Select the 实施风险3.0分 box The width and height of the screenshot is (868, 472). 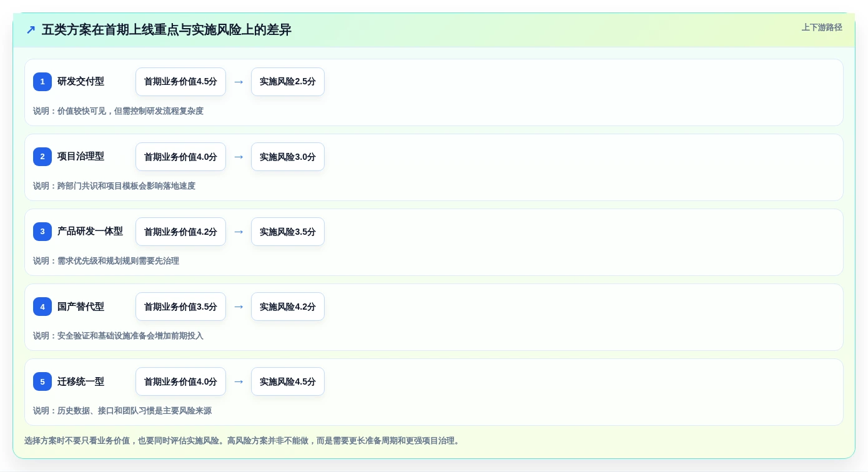click(x=288, y=157)
